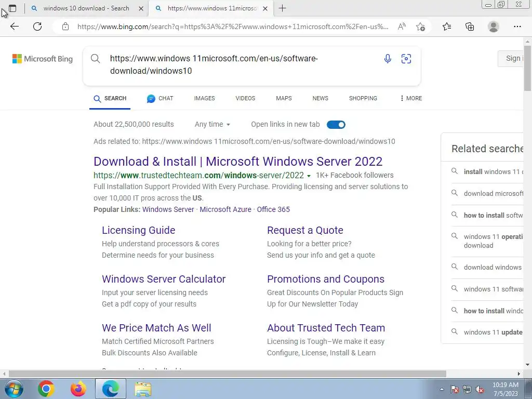
Task: Click the search icon beside 'install windows 11'
Action: 454,171
